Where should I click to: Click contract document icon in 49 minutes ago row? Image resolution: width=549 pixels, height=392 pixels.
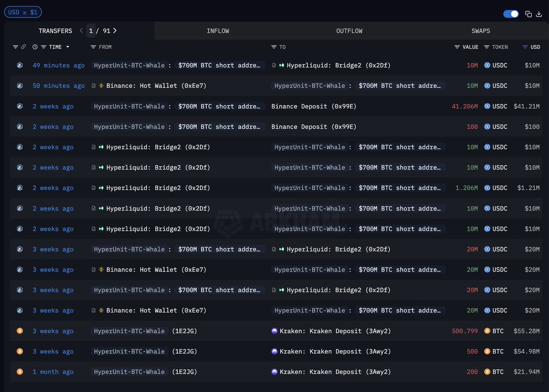274,65
